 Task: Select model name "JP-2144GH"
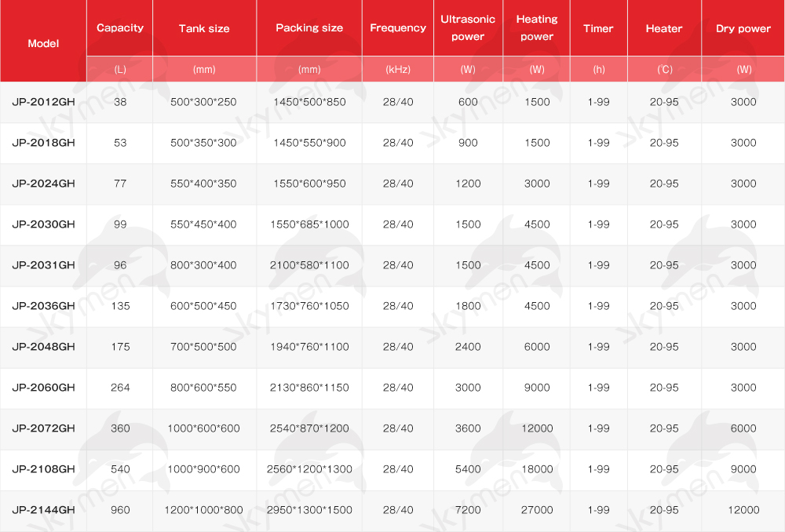(x=43, y=510)
